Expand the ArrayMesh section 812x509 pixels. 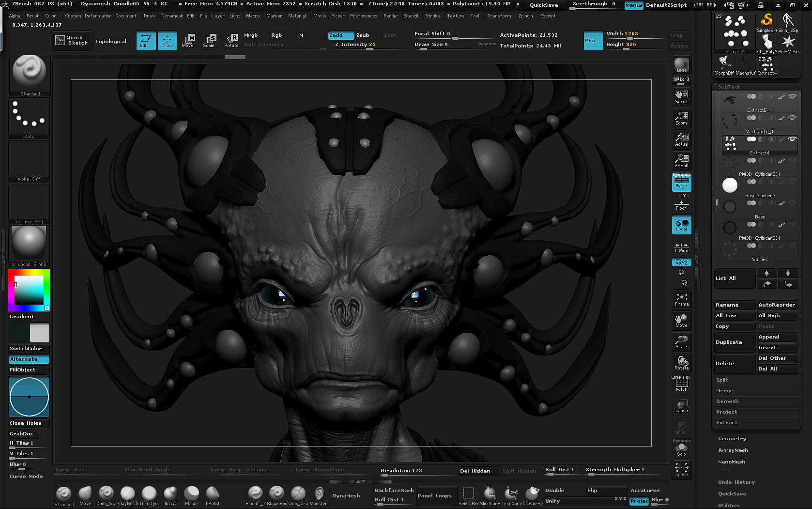(x=733, y=450)
